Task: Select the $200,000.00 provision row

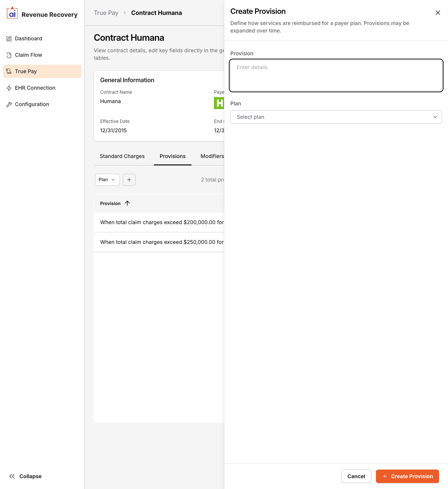Action: (162, 222)
